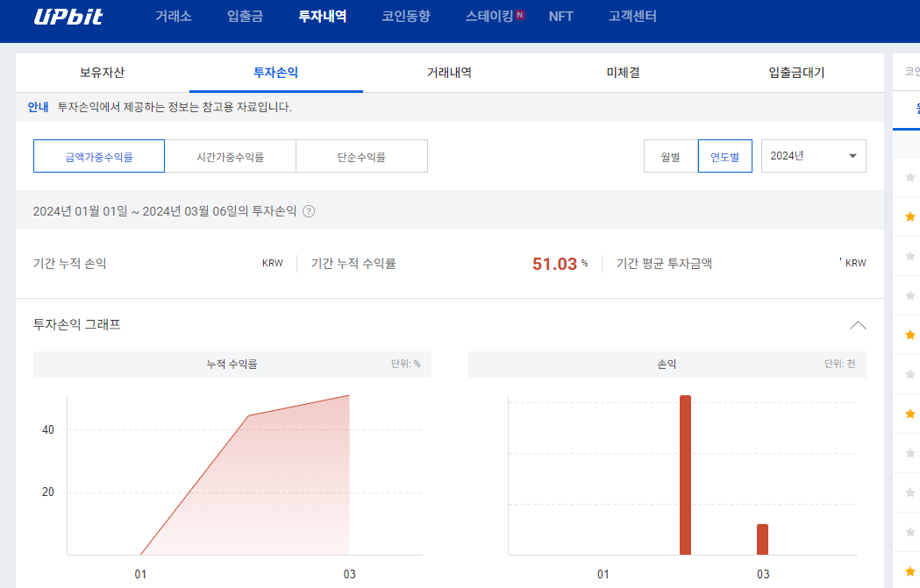Select 시간가중수익률 calculation method
Image resolution: width=920 pixels, height=588 pixels.
230,156
